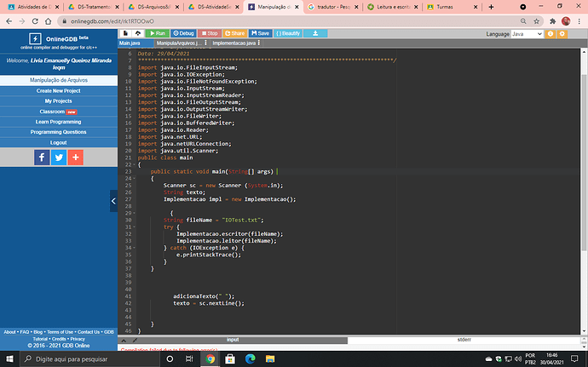This screenshot has height=367, width=588.
Task: Open browser home page icon
Action: pyautogui.click(x=48, y=21)
